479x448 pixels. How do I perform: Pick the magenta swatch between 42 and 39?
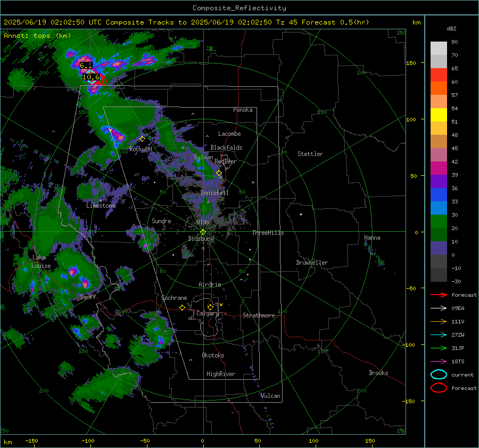click(x=439, y=168)
